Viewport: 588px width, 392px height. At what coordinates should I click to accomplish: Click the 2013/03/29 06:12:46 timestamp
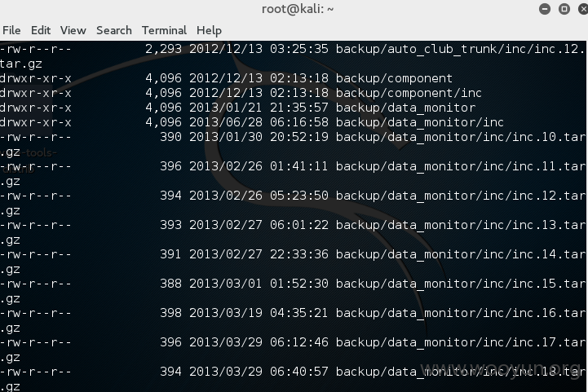pyautogui.click(x=259, y=342)
